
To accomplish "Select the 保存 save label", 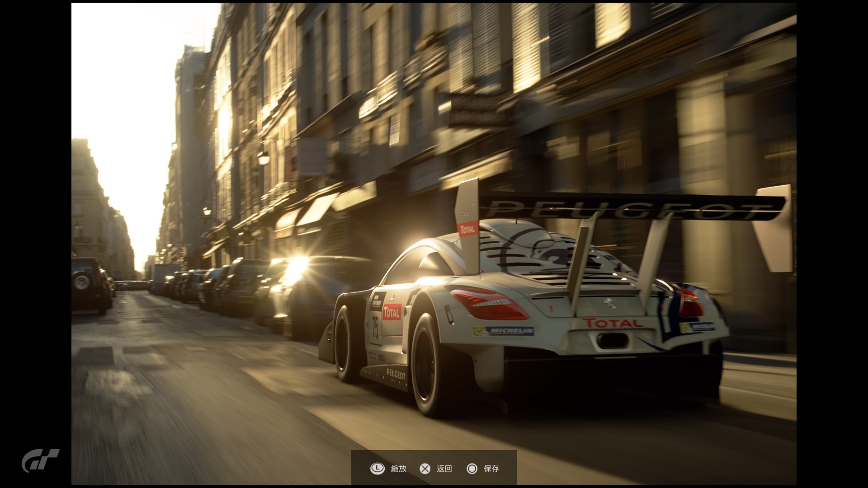I will click(x=491, y=469).
